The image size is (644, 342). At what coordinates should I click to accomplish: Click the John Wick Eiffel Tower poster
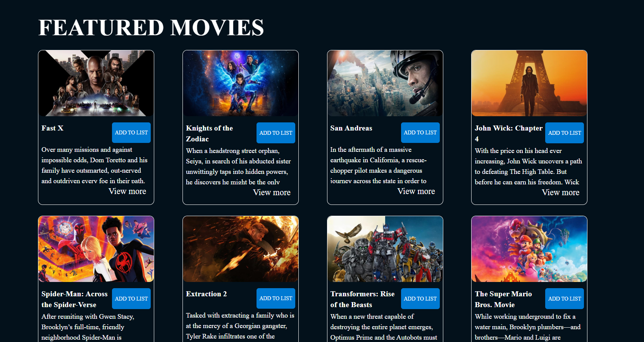pos(529,83)
